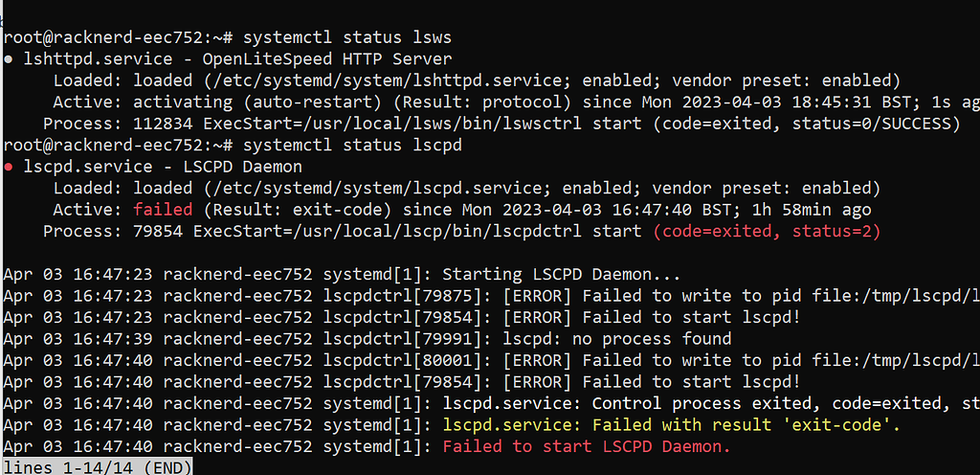This screenshot has height=475, width=980.
Task: Click the yellow "Failed with result 'exit-code'" message
Action: click(671, 424)
